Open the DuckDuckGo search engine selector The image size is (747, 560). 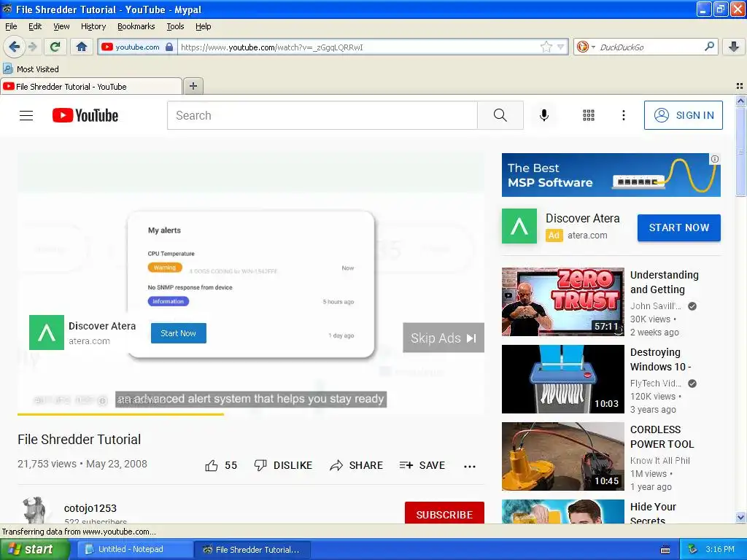click(x=586, y=47)
